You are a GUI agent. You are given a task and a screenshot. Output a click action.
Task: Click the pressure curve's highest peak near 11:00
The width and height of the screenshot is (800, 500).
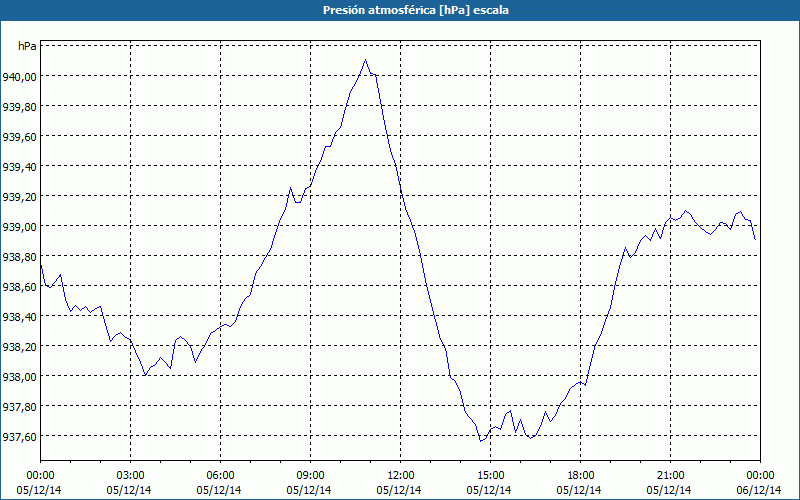click(365, 60)
